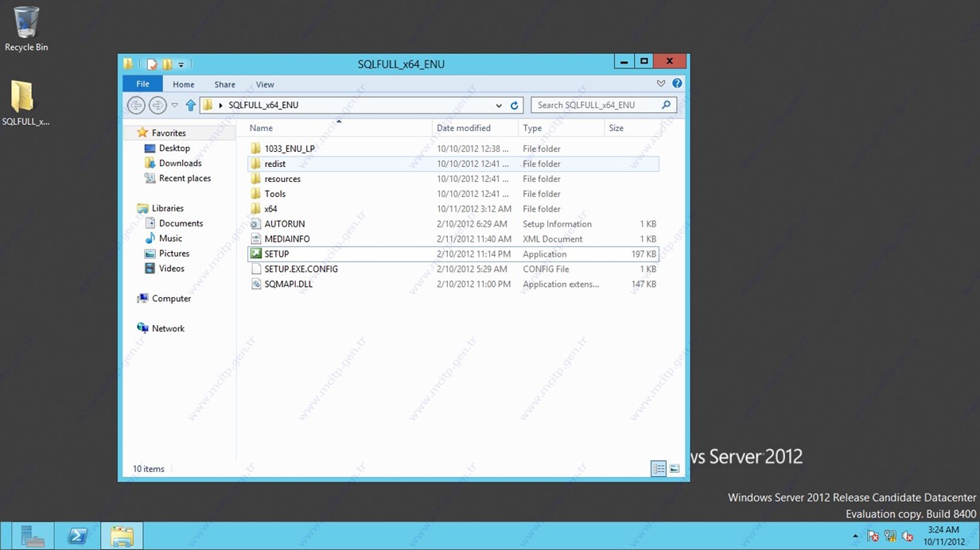Open the Customize Quick Access Toolbar dropdown

(x=181, y=64)
